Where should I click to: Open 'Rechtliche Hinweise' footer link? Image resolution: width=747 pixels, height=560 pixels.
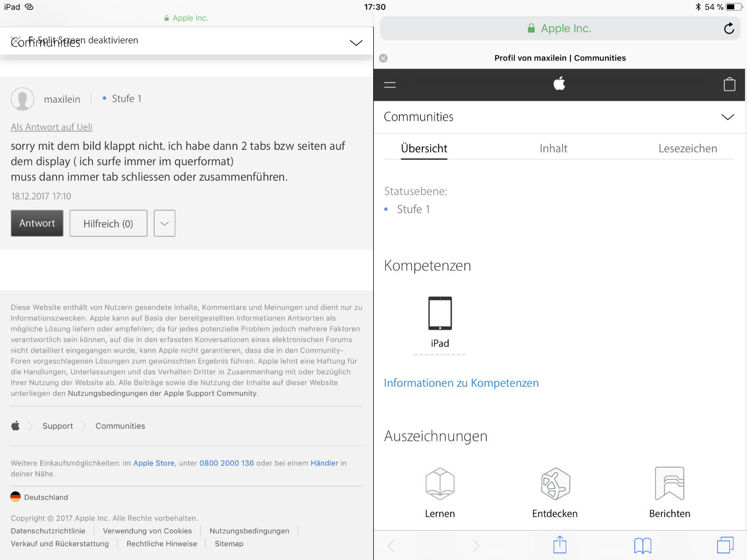point(162,544)
